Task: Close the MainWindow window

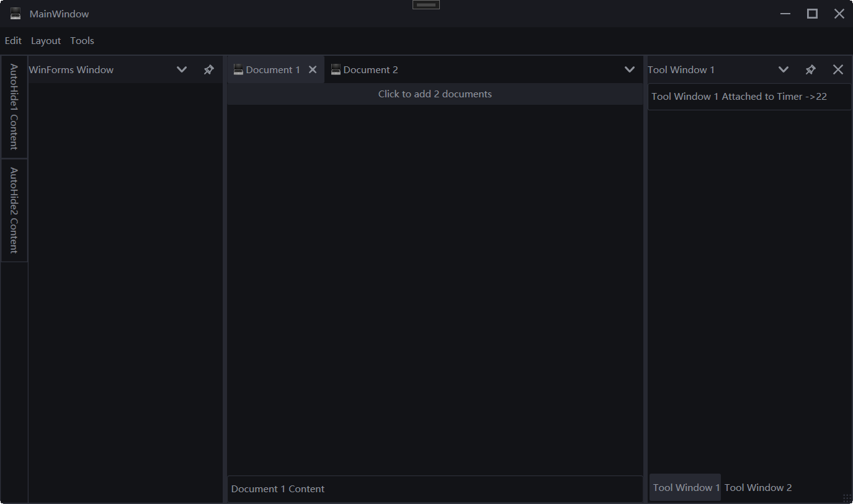Action: coord(839,14)
